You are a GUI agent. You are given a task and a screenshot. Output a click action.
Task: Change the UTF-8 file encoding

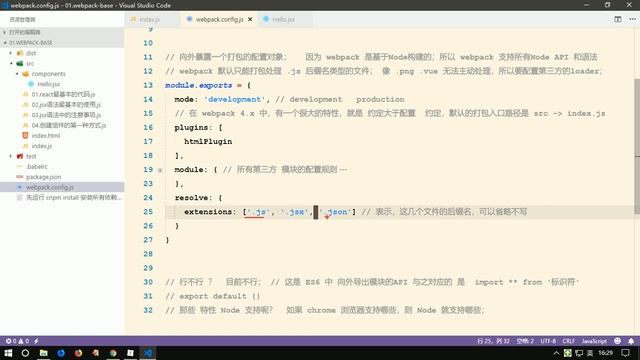click(x=548, y=341)
